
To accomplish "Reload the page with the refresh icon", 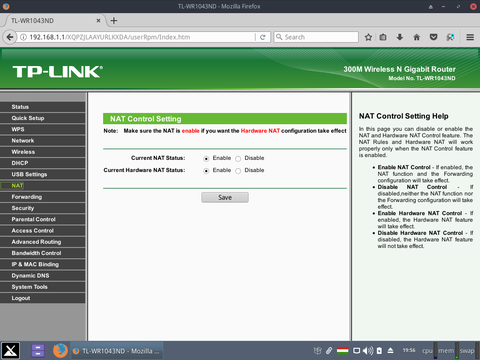I will (263, 37).
